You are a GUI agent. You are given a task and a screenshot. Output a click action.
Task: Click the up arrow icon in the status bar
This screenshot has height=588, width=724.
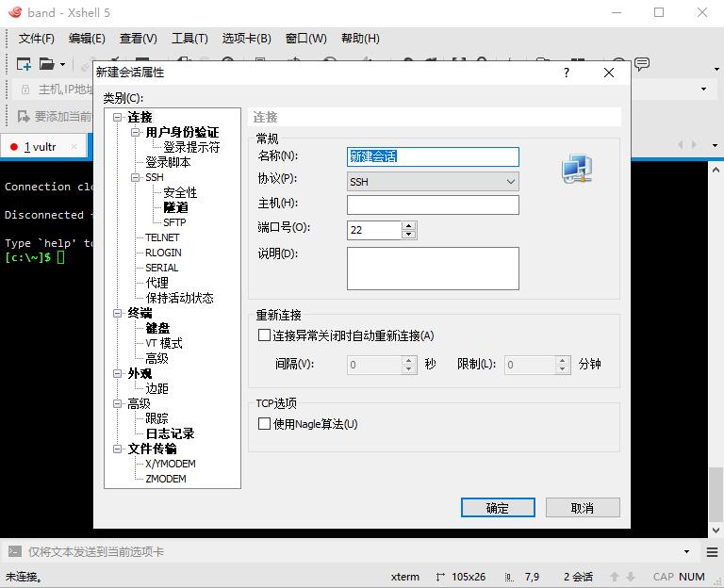tap(615, 577)
